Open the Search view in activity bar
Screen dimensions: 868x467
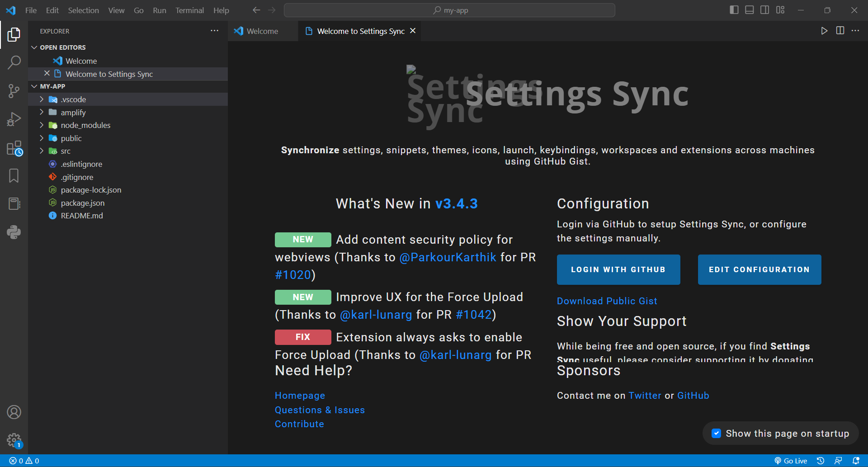pyautogui.click(x=14, y=62)
